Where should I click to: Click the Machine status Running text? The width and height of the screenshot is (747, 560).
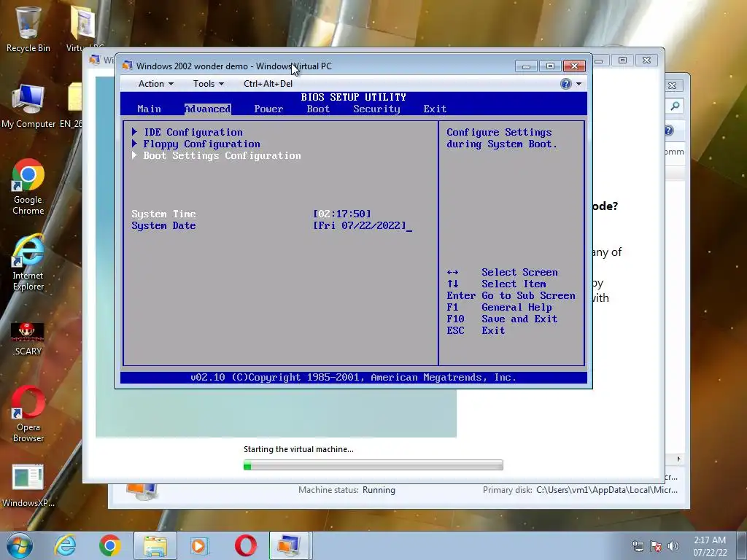(379, 489)
